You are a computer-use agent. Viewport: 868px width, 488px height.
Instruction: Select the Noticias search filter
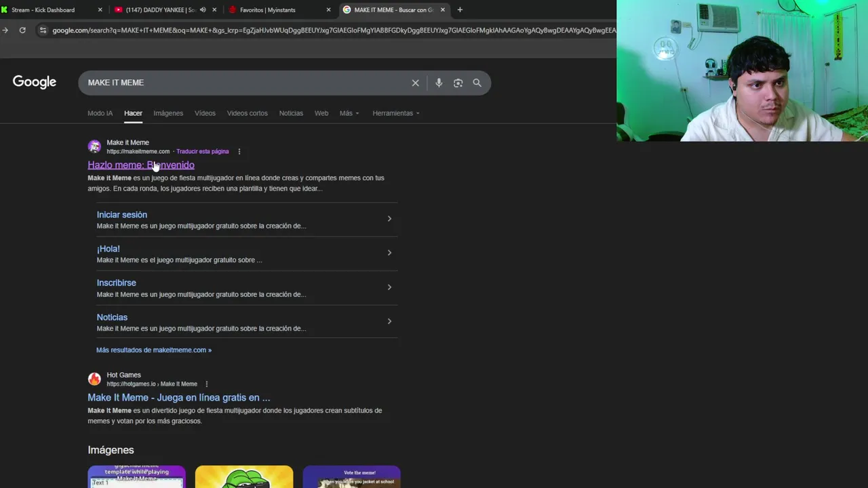click(291, 113)
